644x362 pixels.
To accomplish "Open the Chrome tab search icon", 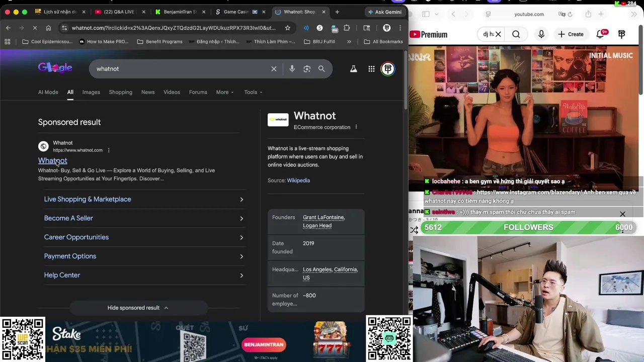I will point(367,28).
